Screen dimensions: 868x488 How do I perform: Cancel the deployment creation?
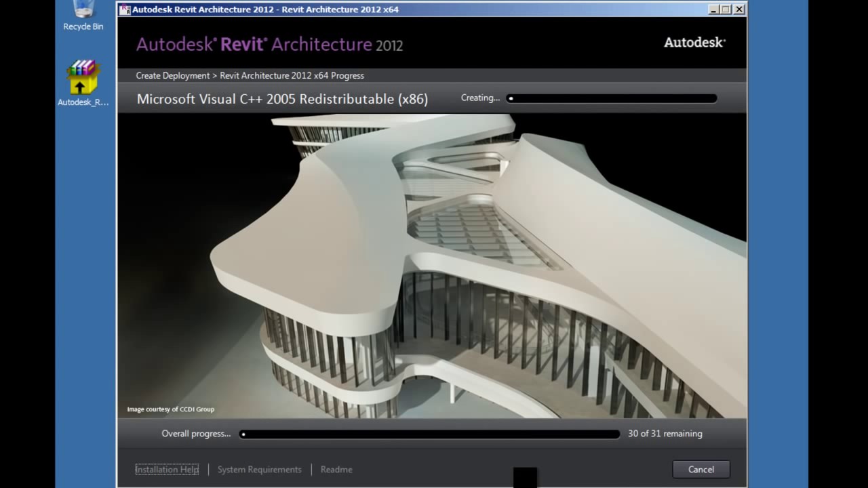pos(701,469)
